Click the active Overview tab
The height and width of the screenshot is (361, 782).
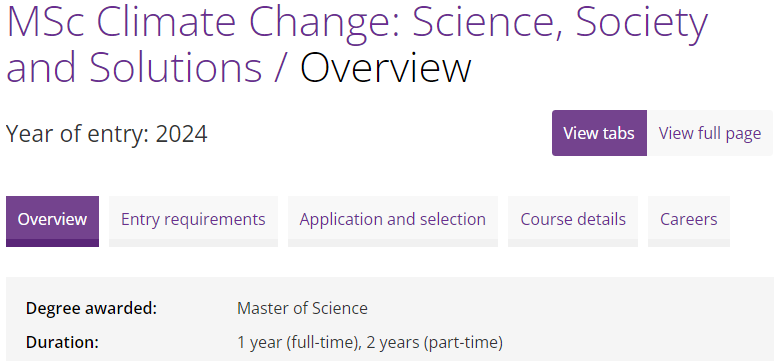52,221
